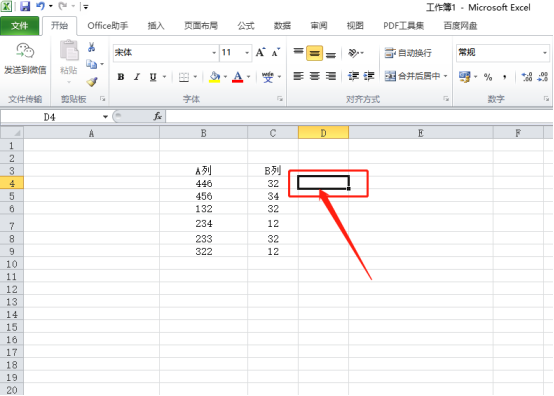Open the fill color palette arrow
This screenshot has height=396, width=554.
[225, 77]
